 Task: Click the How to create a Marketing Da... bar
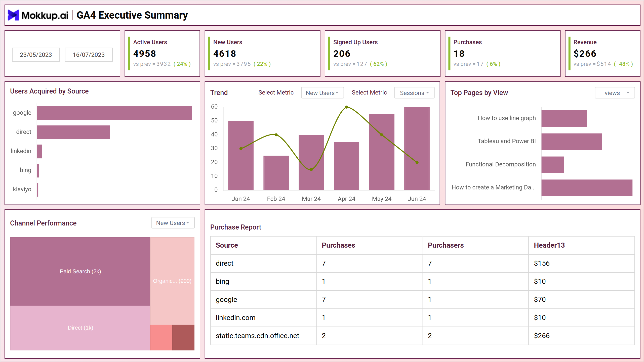(x=587, y=188)
